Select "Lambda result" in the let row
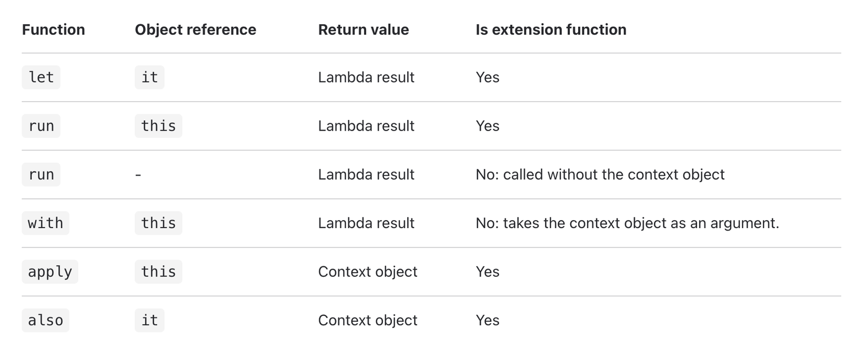Viewport: 868px width, 357px height. (366, 77)
